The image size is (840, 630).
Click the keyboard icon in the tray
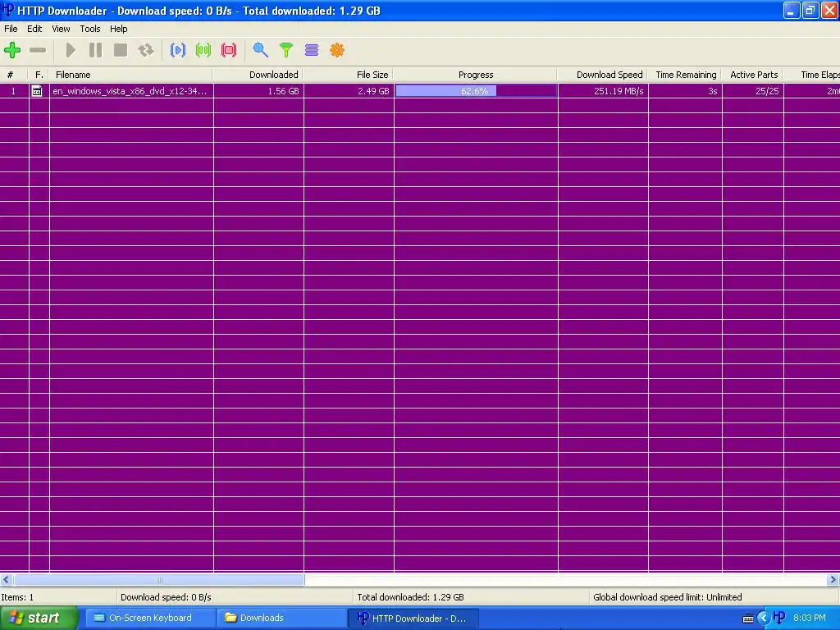[x=748, y=619]
